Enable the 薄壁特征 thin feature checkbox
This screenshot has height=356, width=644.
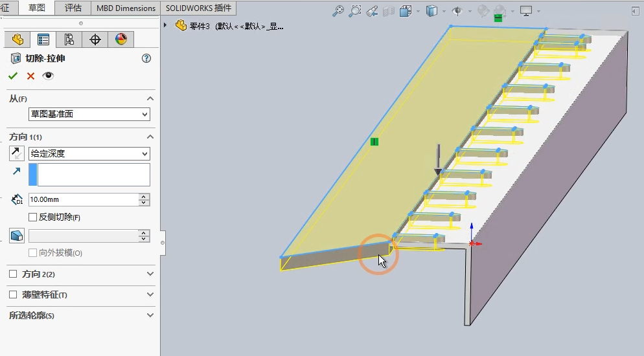(13, 295)
